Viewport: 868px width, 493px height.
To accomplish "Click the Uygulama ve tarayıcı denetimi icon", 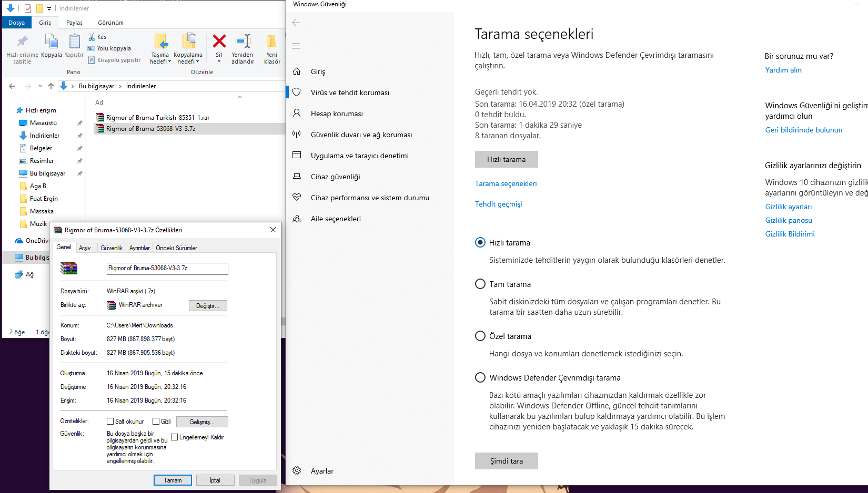I will click(x=297, y=156).
